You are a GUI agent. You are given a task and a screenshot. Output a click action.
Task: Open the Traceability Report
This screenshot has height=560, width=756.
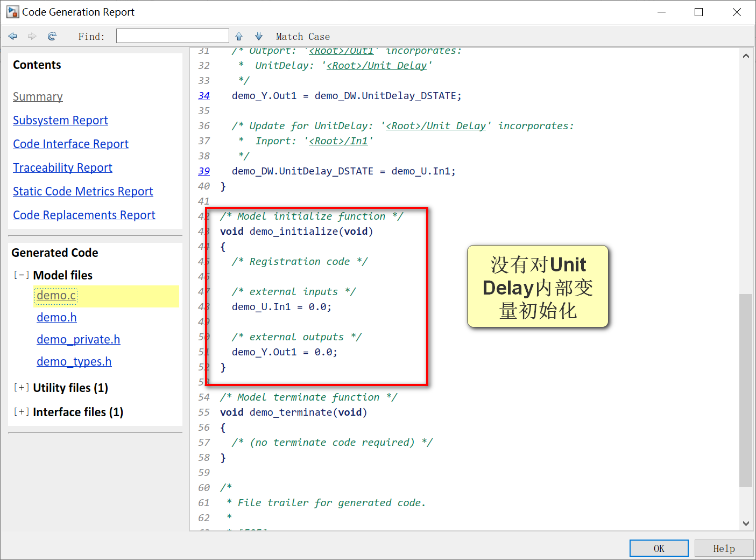[62, 168]
